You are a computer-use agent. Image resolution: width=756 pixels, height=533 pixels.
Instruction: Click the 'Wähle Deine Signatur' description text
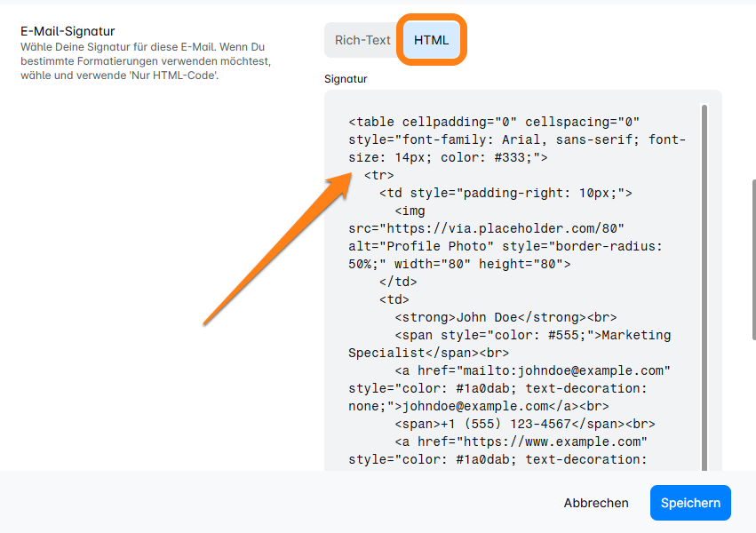[x=146, y=61]
